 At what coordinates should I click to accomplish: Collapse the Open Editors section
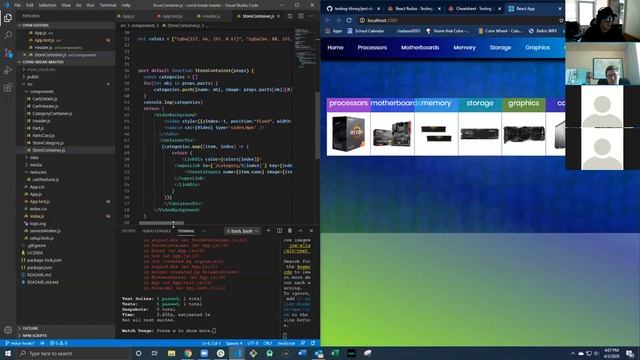[x=65, y=25]
